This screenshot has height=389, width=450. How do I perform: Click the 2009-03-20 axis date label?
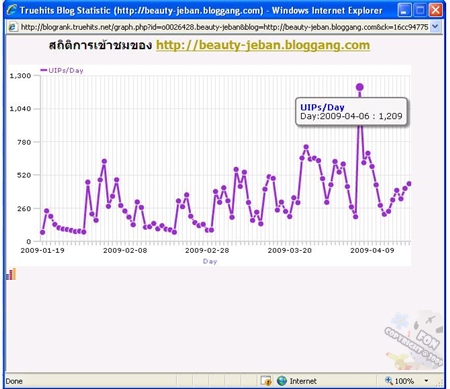[290, 250]
